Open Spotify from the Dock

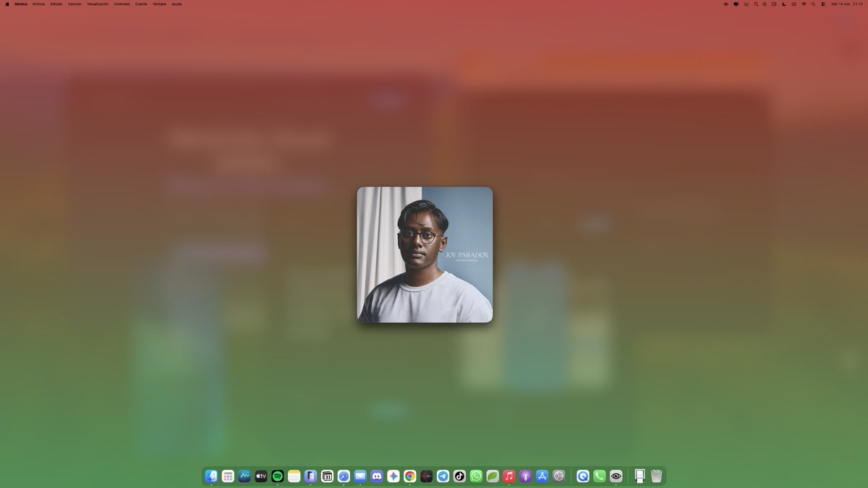point(278,476)
